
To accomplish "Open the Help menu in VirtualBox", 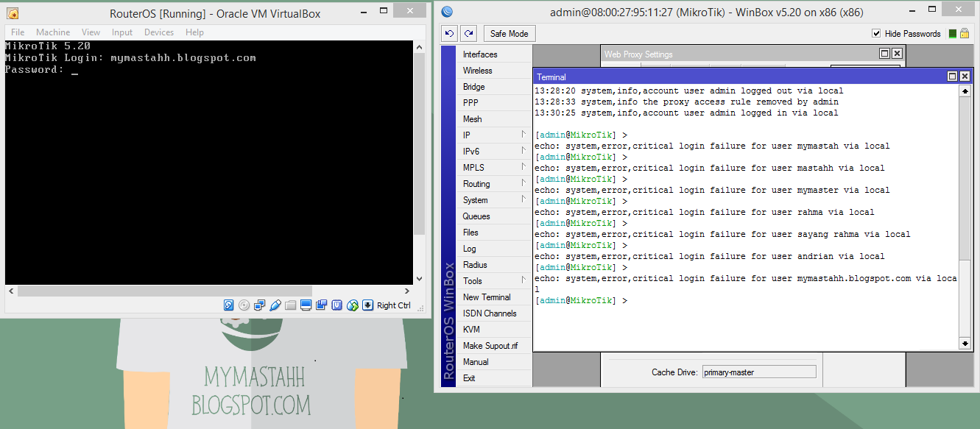I will coord(194,32).
